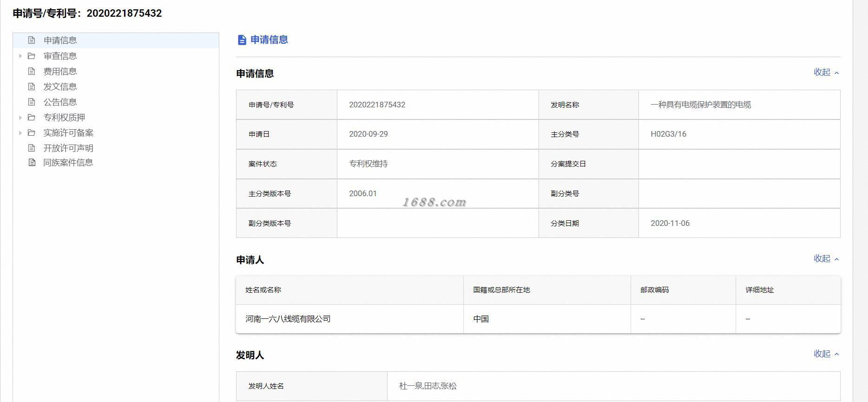Screen dimensions: 868x402
Task: Click the 主分类号 label cell
Action: tap(588, 134)
